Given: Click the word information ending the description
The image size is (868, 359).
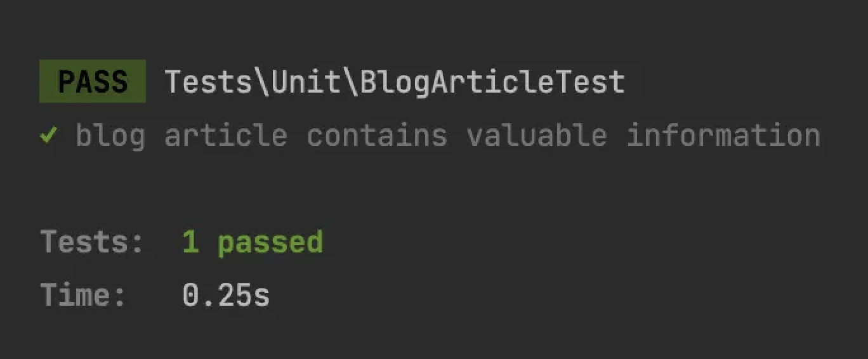Looking at the screenshot, I should click(723, 136).
